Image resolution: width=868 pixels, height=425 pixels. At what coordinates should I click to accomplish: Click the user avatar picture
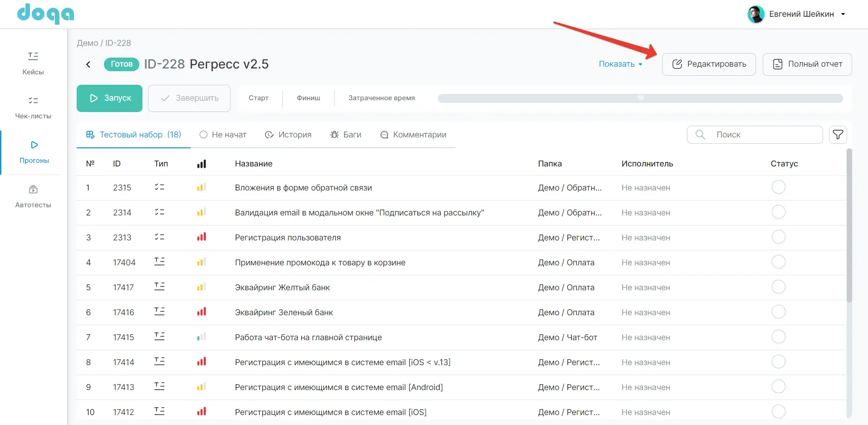pyautogui.click(x=755, y=14)
